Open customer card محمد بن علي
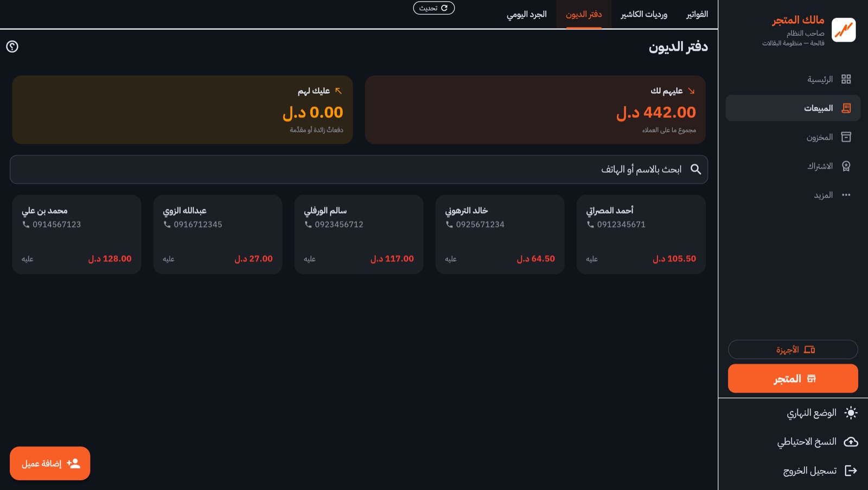This screenshot has height=490, width=868. (x=76, y=234)
